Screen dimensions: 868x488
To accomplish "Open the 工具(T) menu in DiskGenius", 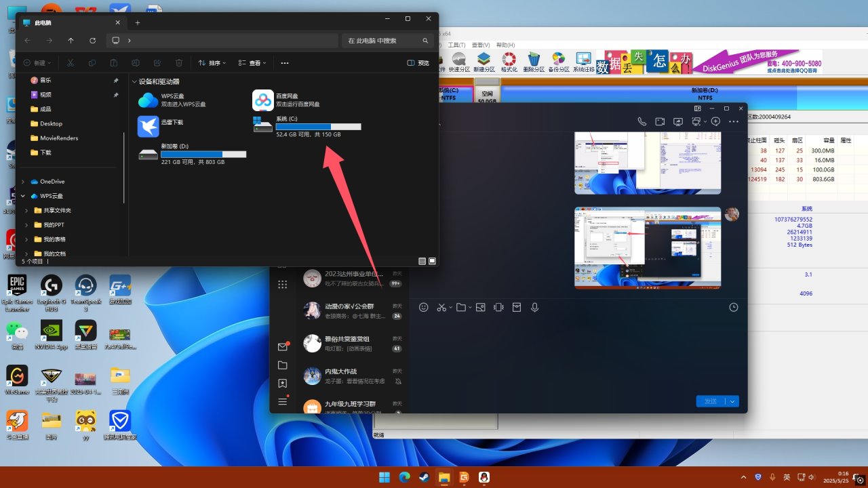I will tap(456, 45).
